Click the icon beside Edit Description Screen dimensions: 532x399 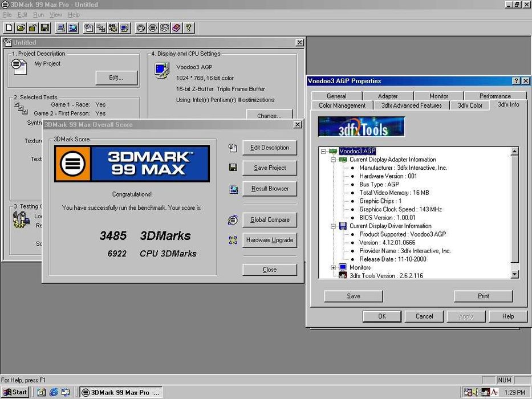coord(233,148)
